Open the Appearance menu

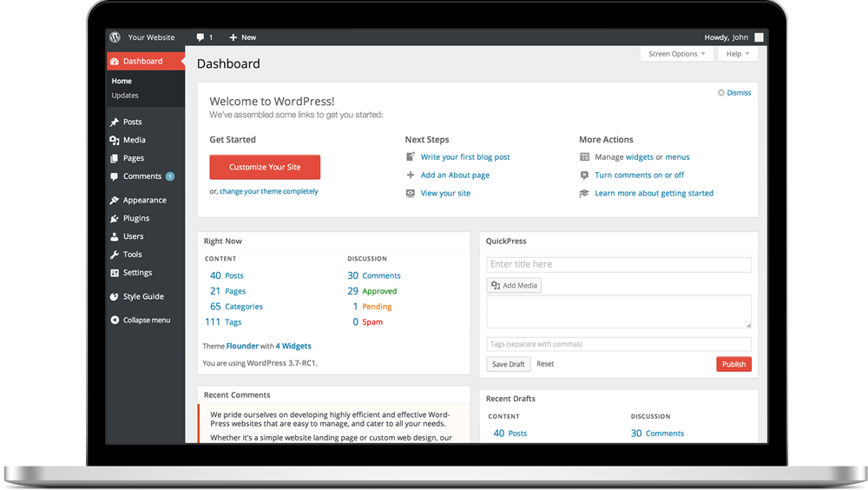(x=144, y=200)
